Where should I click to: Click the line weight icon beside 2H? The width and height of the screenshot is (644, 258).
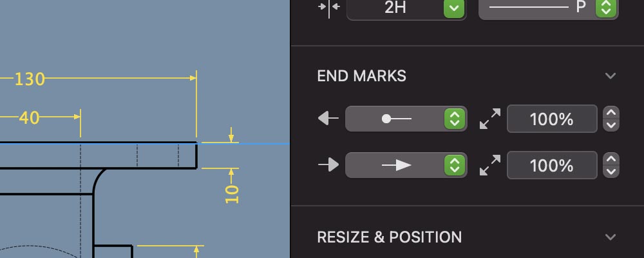(x=328, y=8)
